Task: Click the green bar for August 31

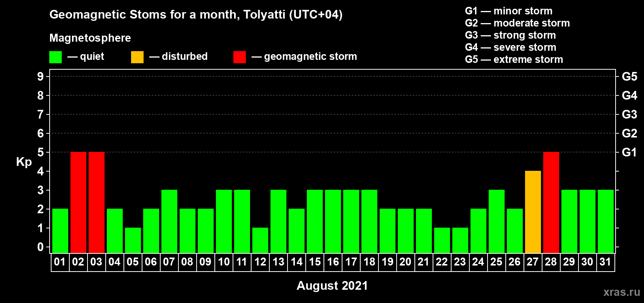Action: tap(606, 221)
